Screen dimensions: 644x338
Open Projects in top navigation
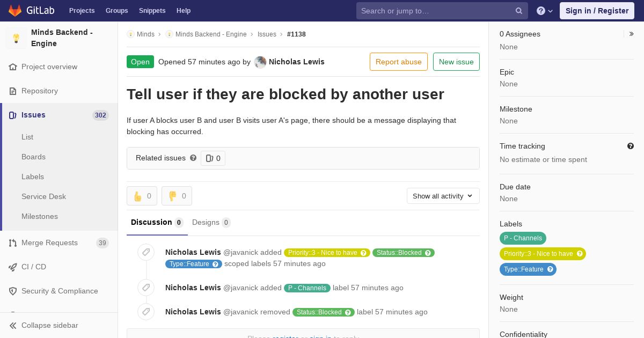(x=82, y=11)
